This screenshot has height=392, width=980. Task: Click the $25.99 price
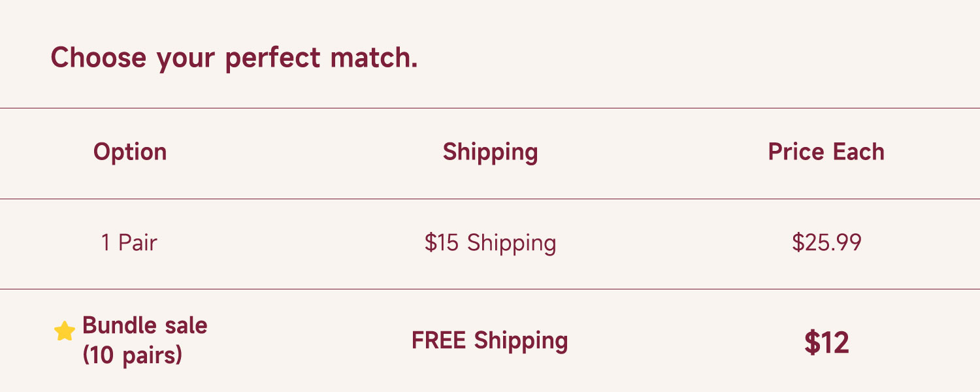pos(826,243)
